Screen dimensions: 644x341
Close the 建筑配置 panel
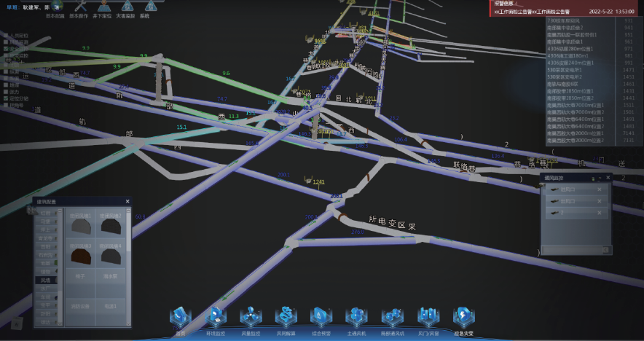click(127, 201)
